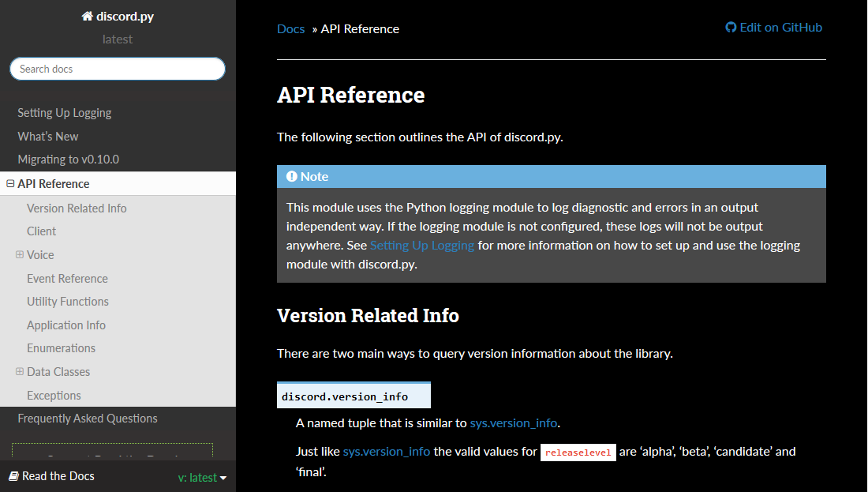Viewport: 868px width, 492px height.
Task: Open GitHub via the GitHub logo icon
Action: [730, 26]
